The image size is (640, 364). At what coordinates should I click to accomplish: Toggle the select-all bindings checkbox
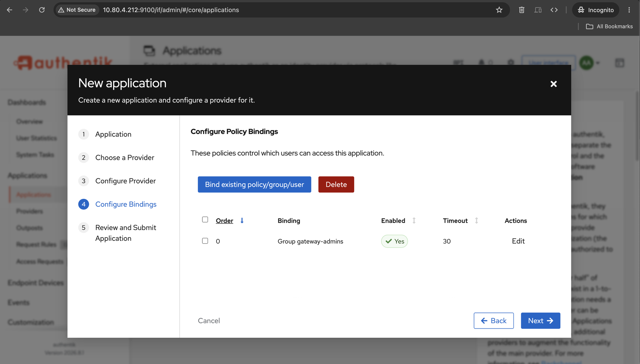coord(205,219)
